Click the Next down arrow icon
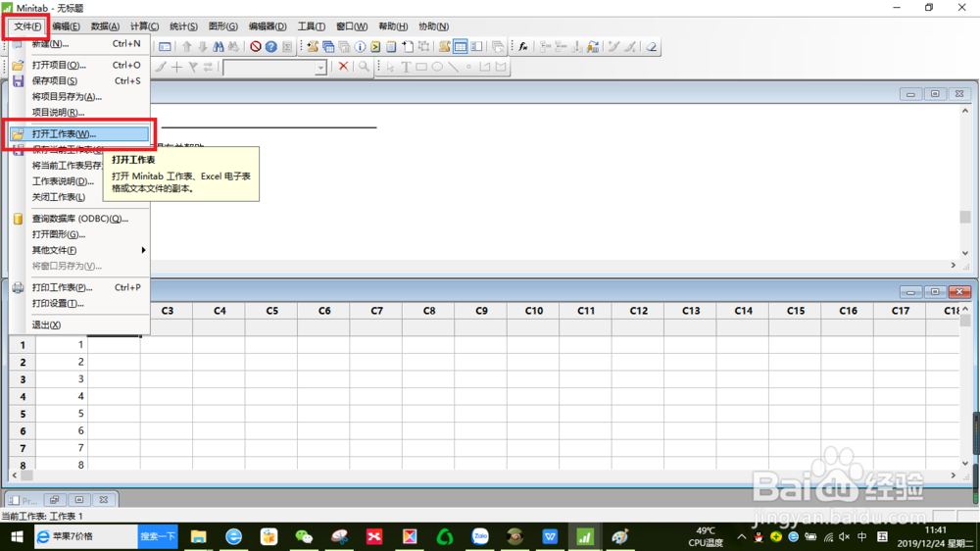 pyautogui.click(x=203, y=47)
